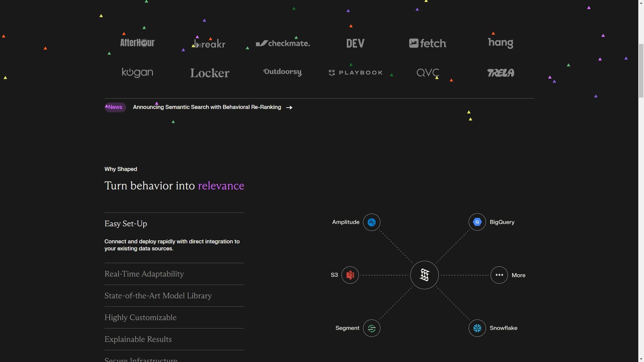Expand the Explainable Results section

pos(174,339)
